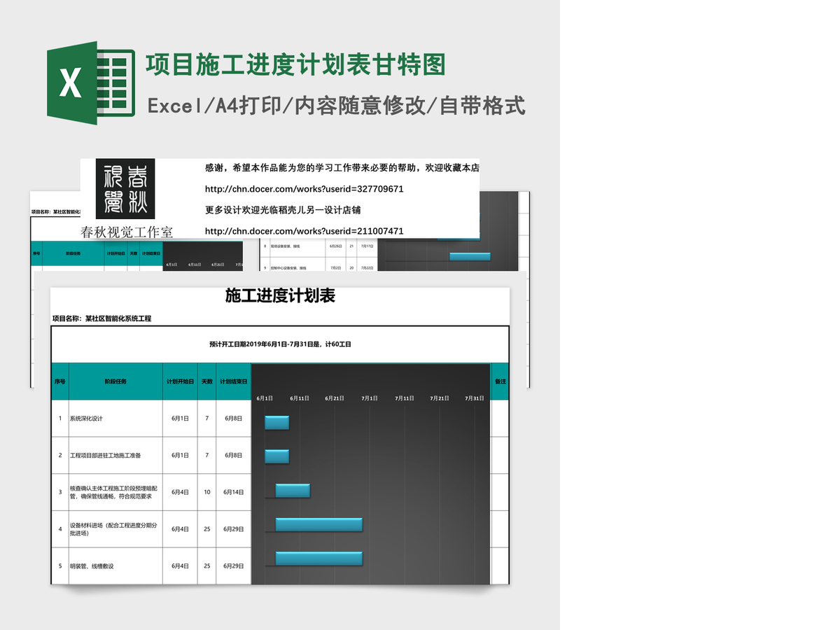Image resolution: width=840 pixels, height=630 pixels.
Task: Select the 6月29日 end date of 设备材料进场
Action: click(233, 529)
